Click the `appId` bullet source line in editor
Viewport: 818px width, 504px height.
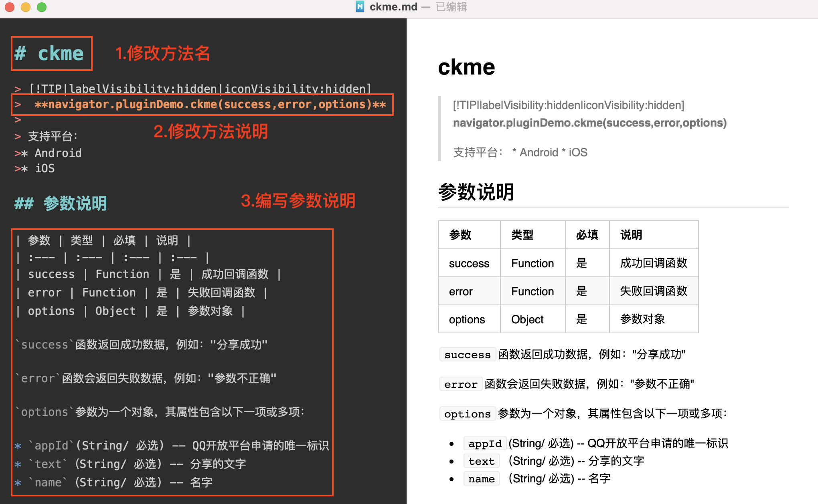tap(172, 446)
